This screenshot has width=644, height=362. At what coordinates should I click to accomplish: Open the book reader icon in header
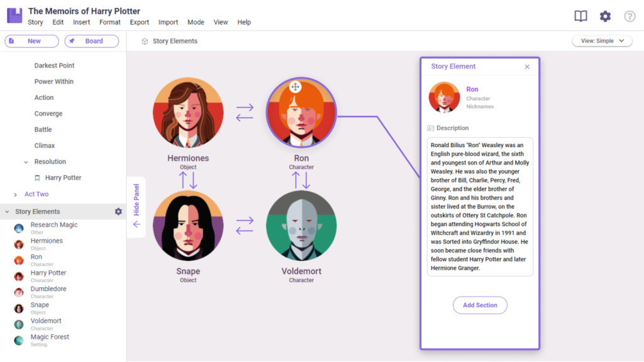point(580,16)
